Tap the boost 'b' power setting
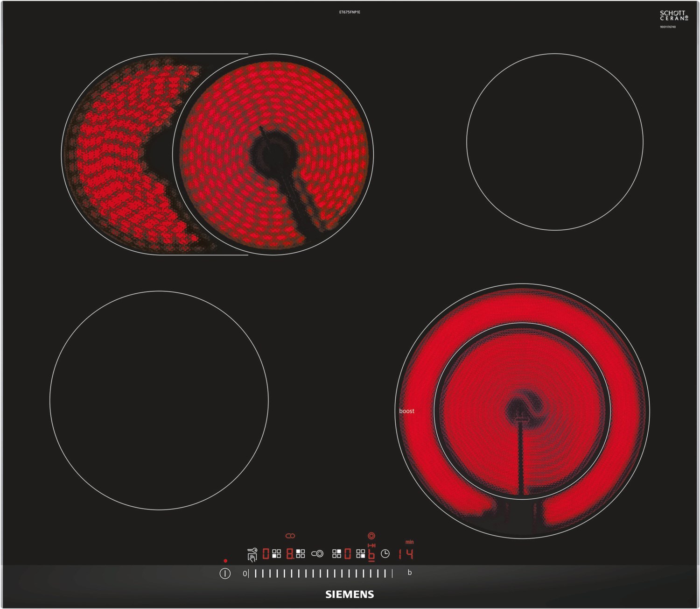 [410, 573]
